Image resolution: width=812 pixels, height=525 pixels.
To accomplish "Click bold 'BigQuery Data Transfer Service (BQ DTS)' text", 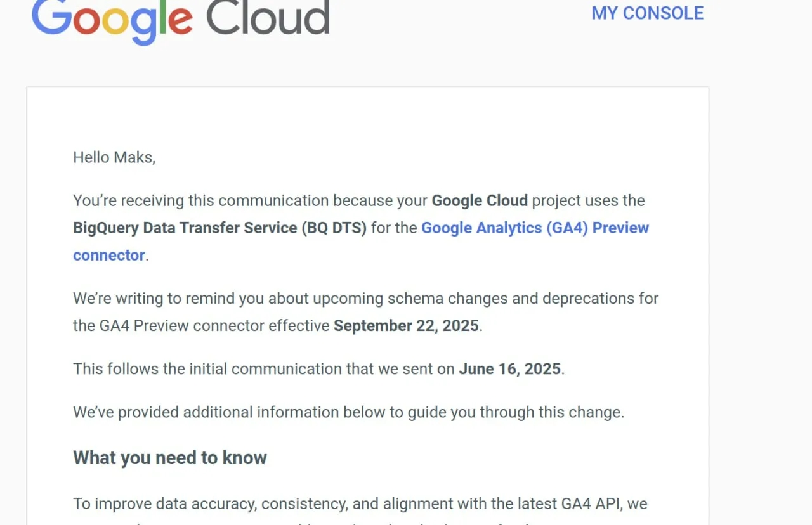I will click(220, 228).
